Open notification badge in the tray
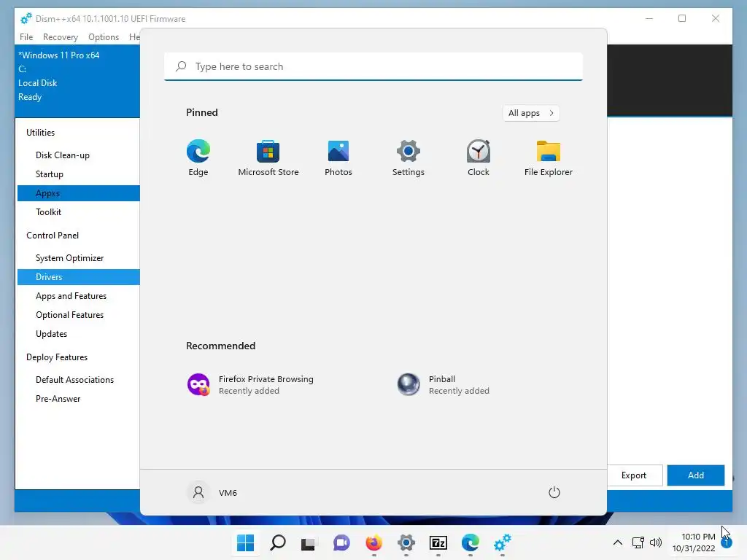The height and width of the screenshot is (560, 747). coord(726,542)
